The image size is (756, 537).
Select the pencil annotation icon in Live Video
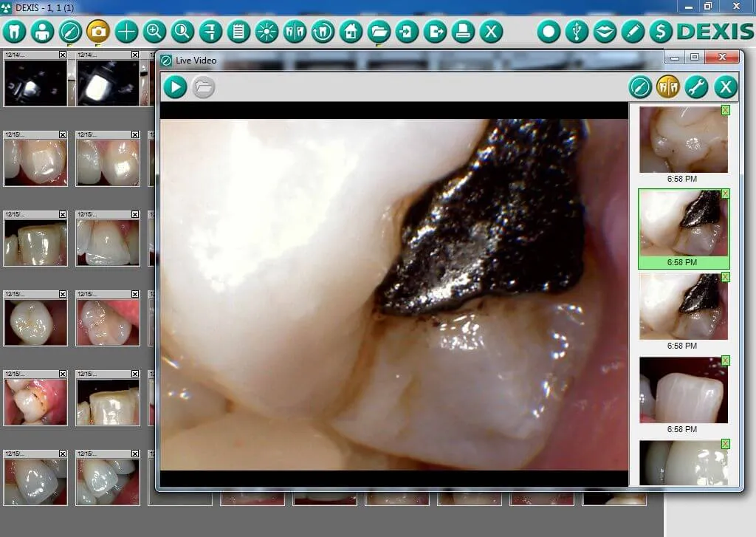[639, 87]
